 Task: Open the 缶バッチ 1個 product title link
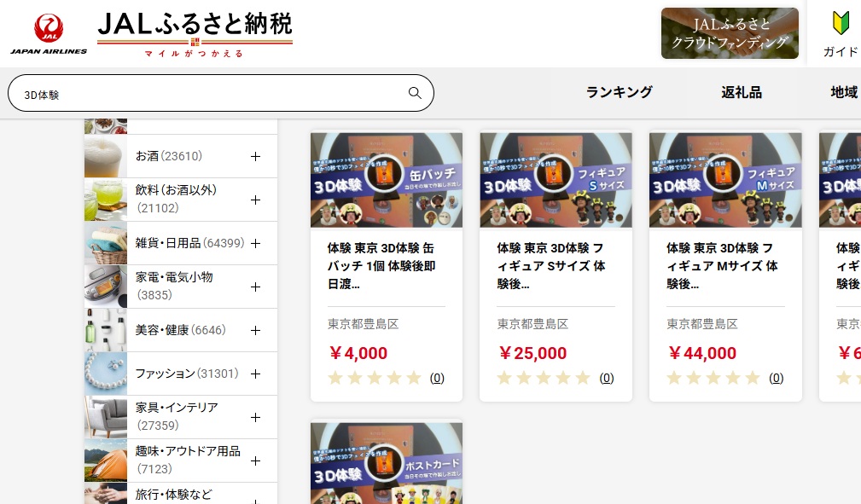coord(385,265)
